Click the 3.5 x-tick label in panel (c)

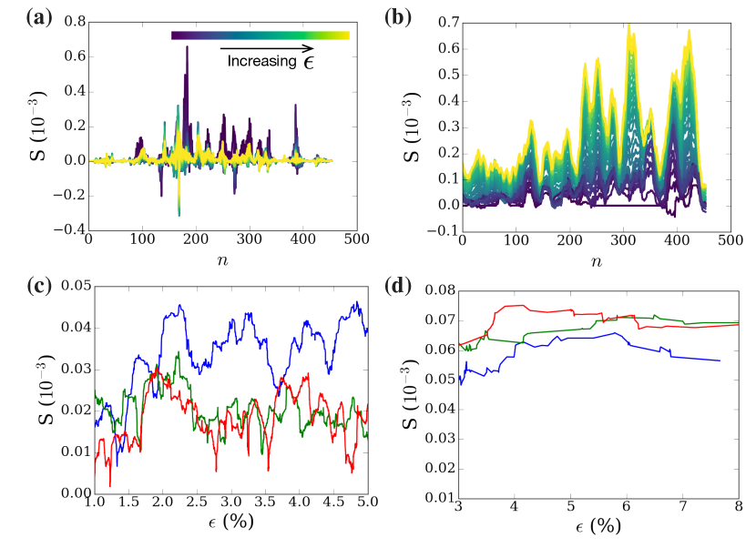click(265, 502)
